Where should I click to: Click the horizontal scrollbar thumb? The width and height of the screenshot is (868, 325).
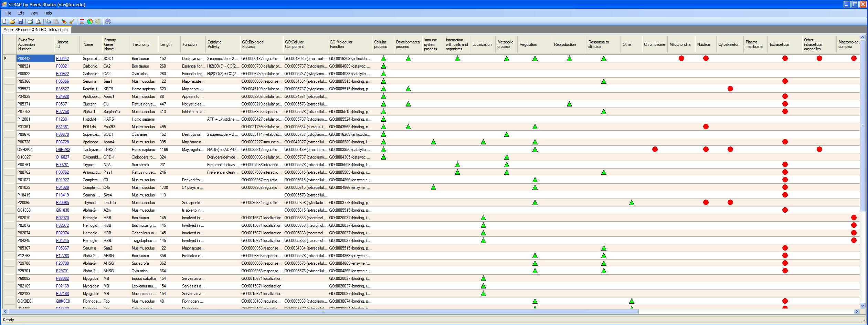[323, 312]
